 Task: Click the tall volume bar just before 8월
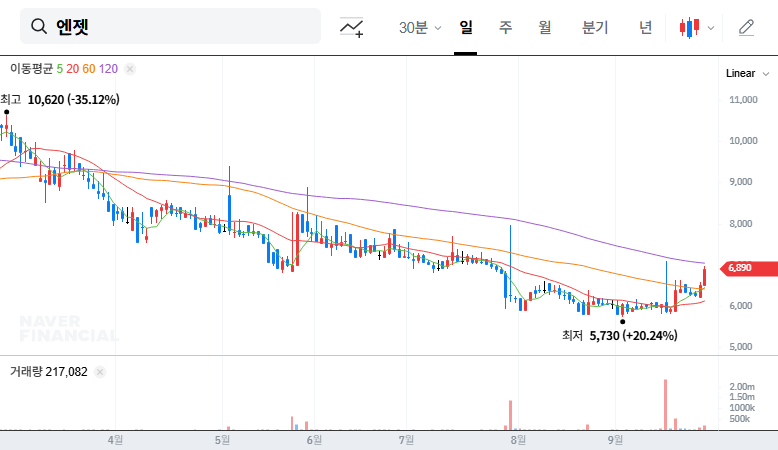pos(510,415)
